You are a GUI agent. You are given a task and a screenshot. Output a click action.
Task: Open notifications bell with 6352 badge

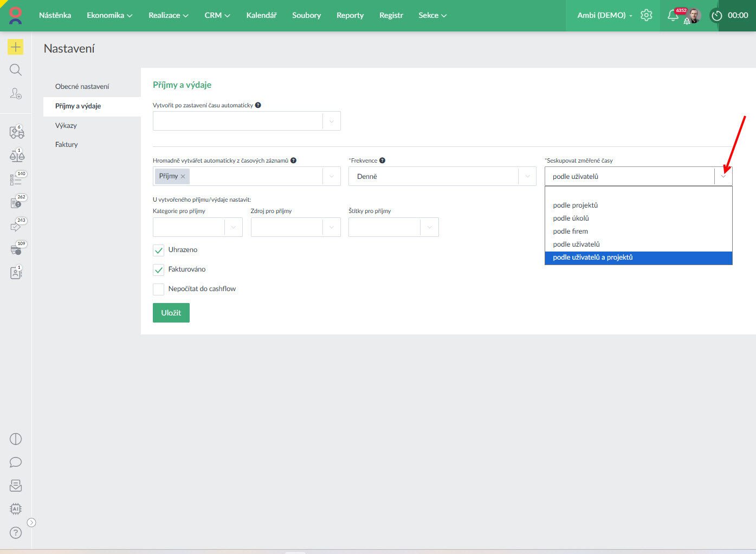(x=673, y=15)
